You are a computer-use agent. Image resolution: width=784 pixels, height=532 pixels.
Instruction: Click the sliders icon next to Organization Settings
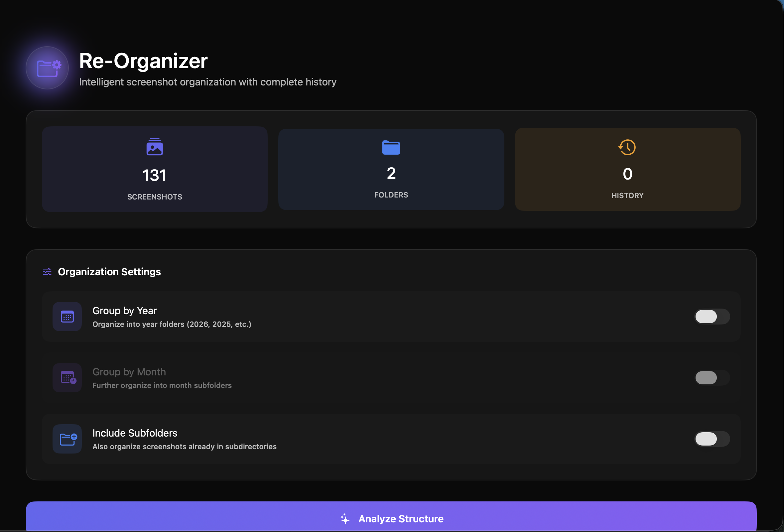point(47,272)
